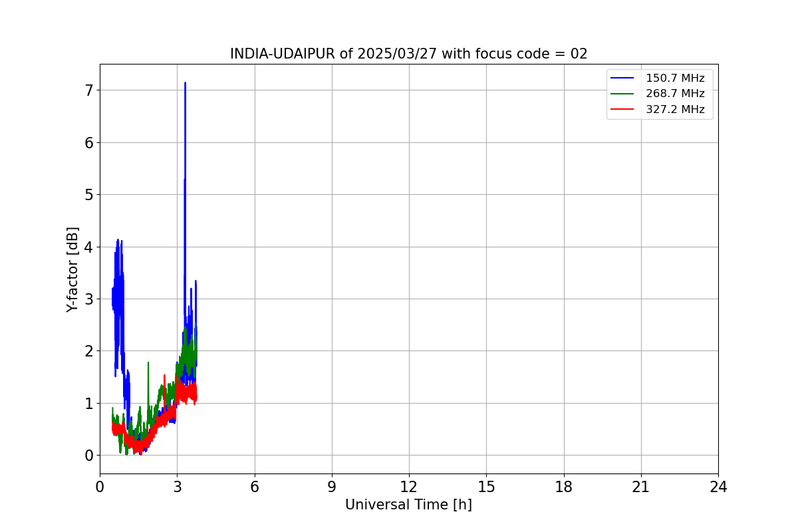The image size is (798, 532).
Task: Click x-axis tick label 0
Action: click(100, 487)
